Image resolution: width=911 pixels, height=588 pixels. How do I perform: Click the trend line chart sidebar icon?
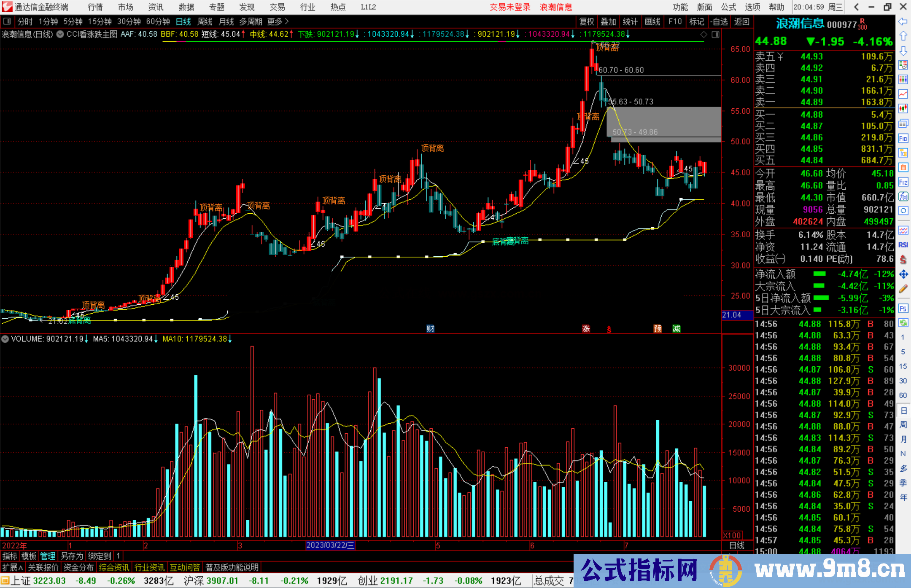(x=903, y=94)
